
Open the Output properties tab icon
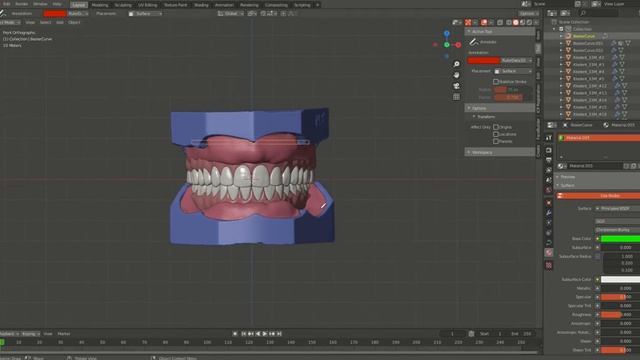coord(549,160)
